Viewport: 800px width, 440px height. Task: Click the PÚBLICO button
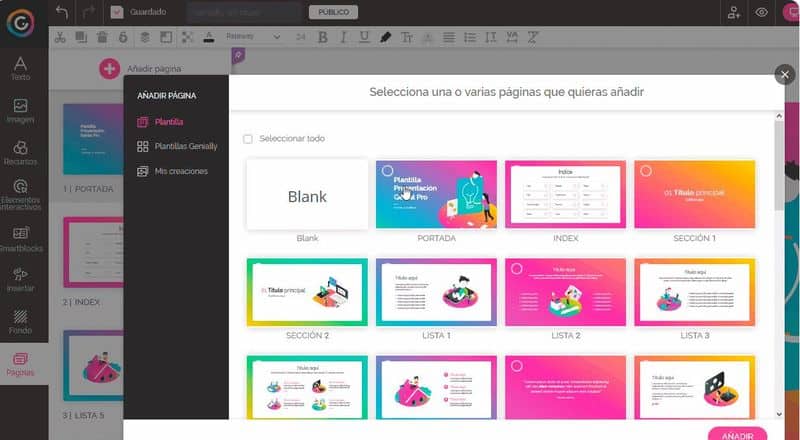pyautogui.click(x=333, y=12)
